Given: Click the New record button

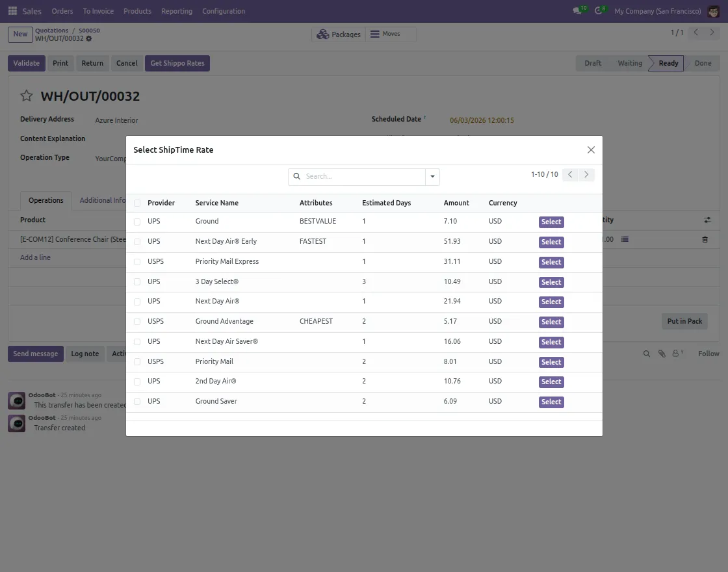Looking at the screenshot, I should [20, 34].
